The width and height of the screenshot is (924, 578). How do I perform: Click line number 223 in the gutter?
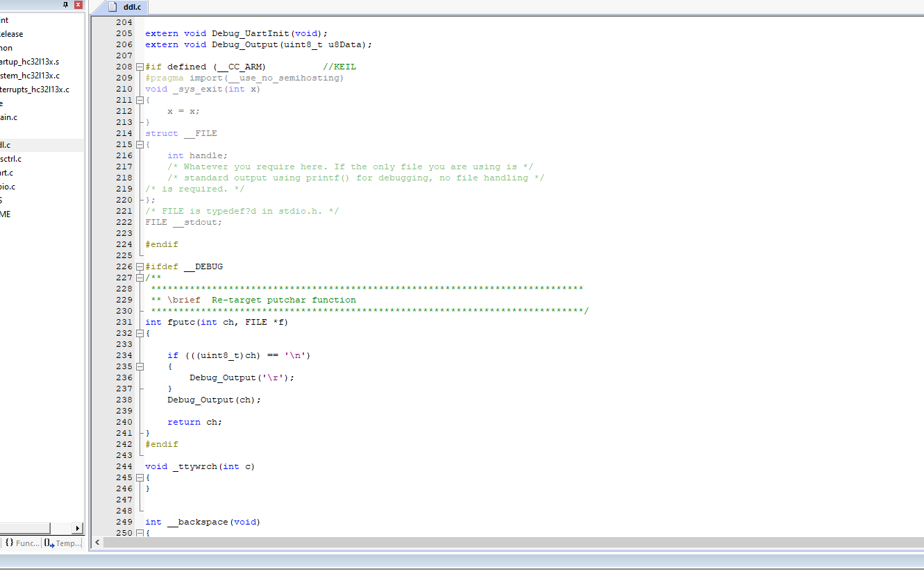click(x=124, y=233)
